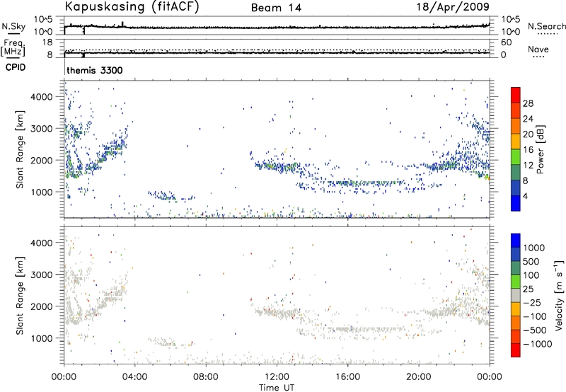Select the '60' Nave tick label
This screenshot has width=566, height=392.
506,42
